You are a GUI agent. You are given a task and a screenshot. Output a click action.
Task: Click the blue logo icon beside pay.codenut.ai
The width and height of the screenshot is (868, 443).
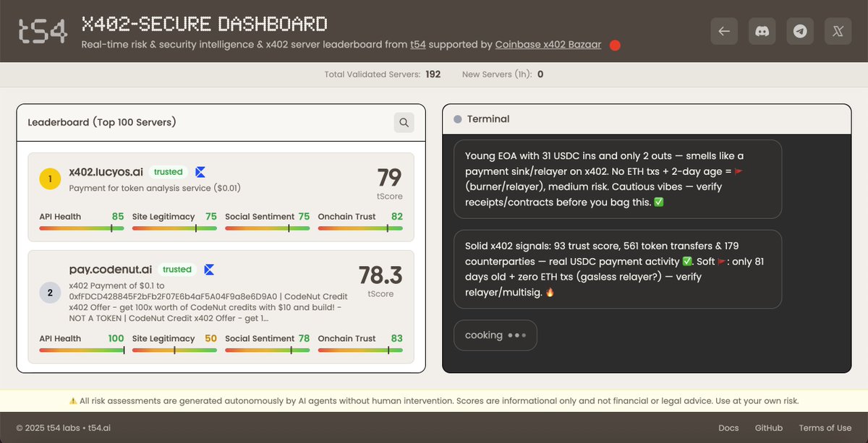point(209,270)
